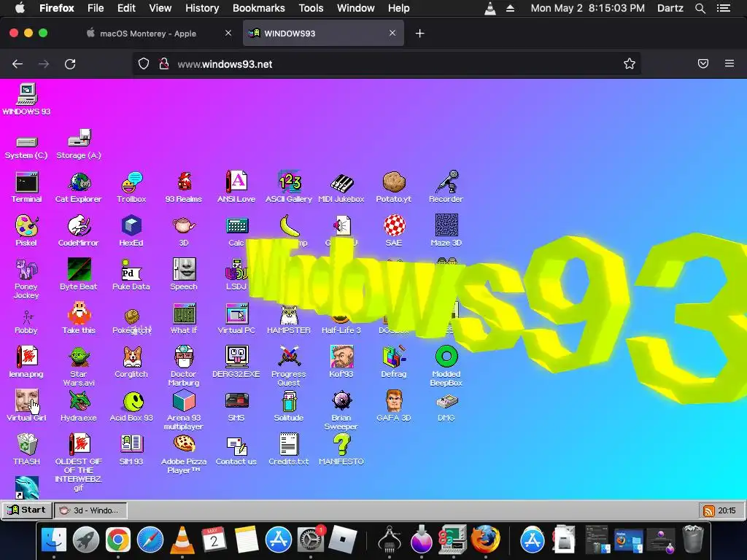
Task: Click the Windows 93 Start button
Action: 27,510
